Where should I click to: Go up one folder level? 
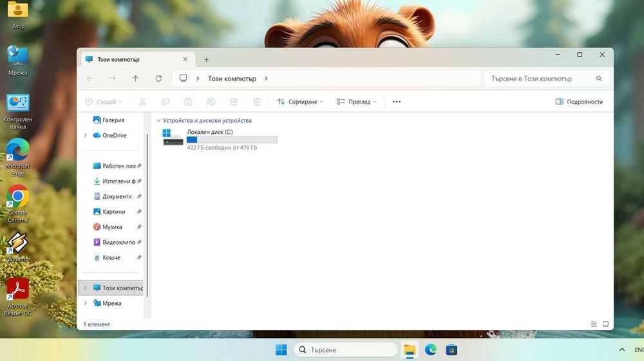(135, 79)
